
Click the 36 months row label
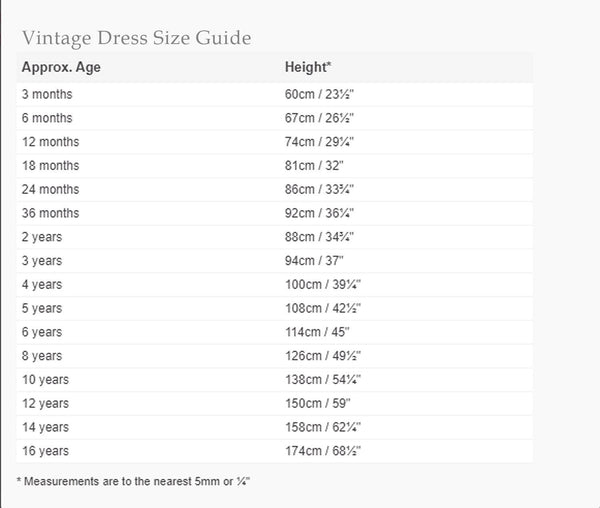pos(50,213)
